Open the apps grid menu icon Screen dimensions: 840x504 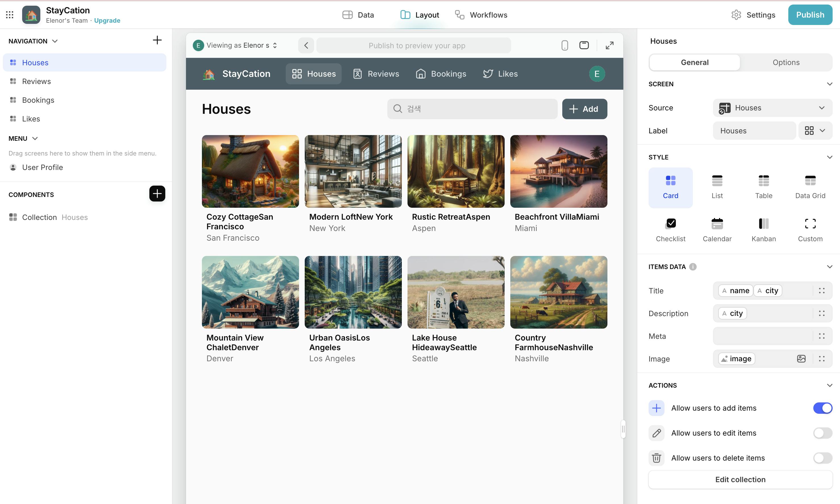[10, 14]
